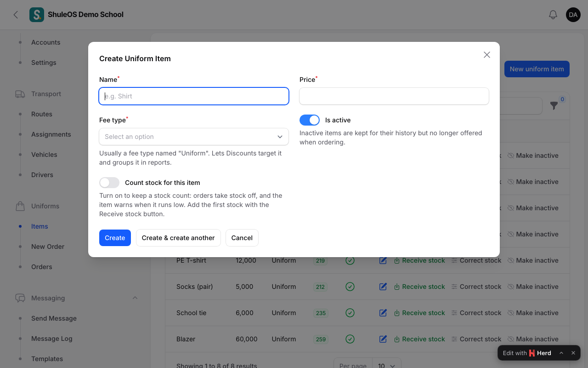This screenshot has height=368, width=588.
Task: Click active checkmark icon for PE T-shirt
Action: pos(350,260)
